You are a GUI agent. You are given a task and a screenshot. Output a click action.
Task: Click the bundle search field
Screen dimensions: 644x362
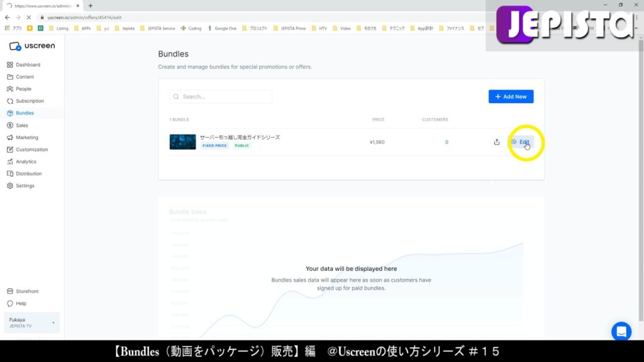tap(221, 96)
